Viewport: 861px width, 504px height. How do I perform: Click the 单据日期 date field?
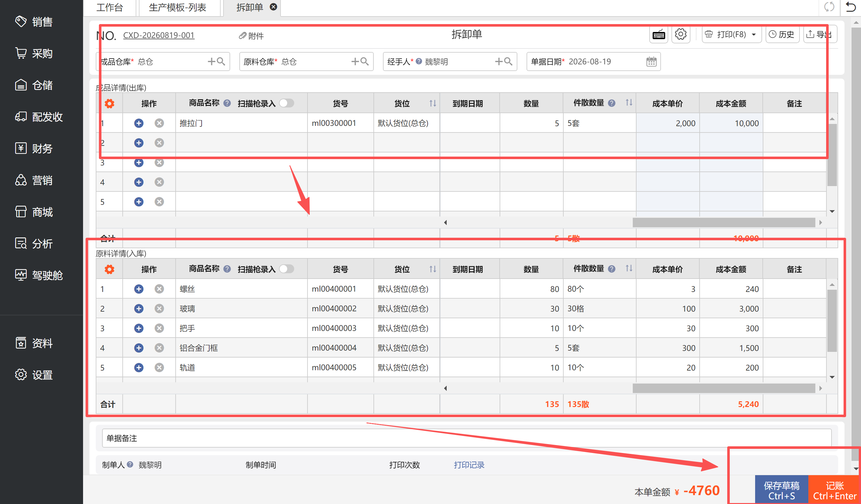[593, 61]
